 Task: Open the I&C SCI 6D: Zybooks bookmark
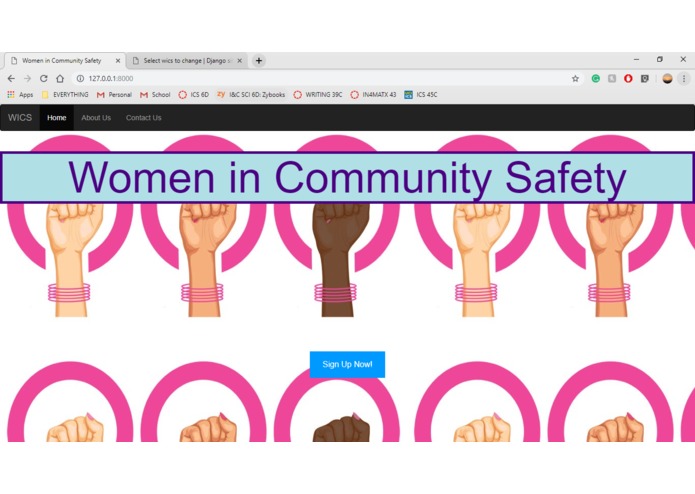pyautogui.click(x=251, y=94)
